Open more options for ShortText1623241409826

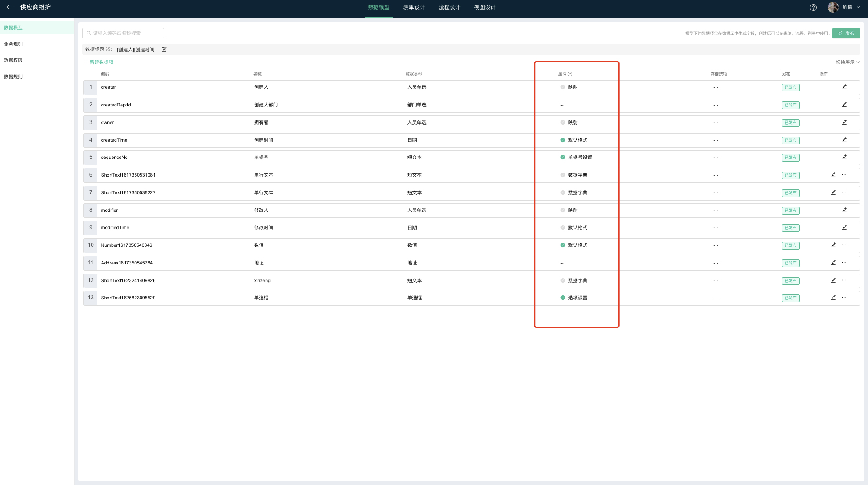[844, 280]
